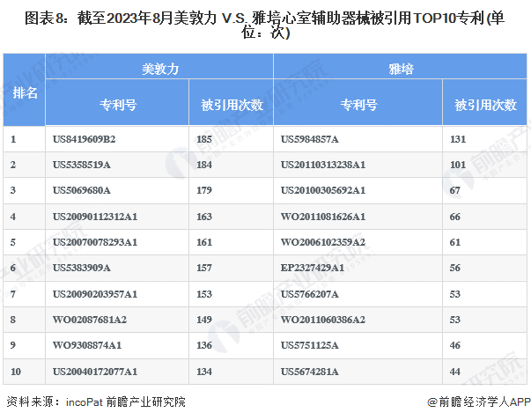Click citation count 134
The image size is (531, 420).
point(204,372)
